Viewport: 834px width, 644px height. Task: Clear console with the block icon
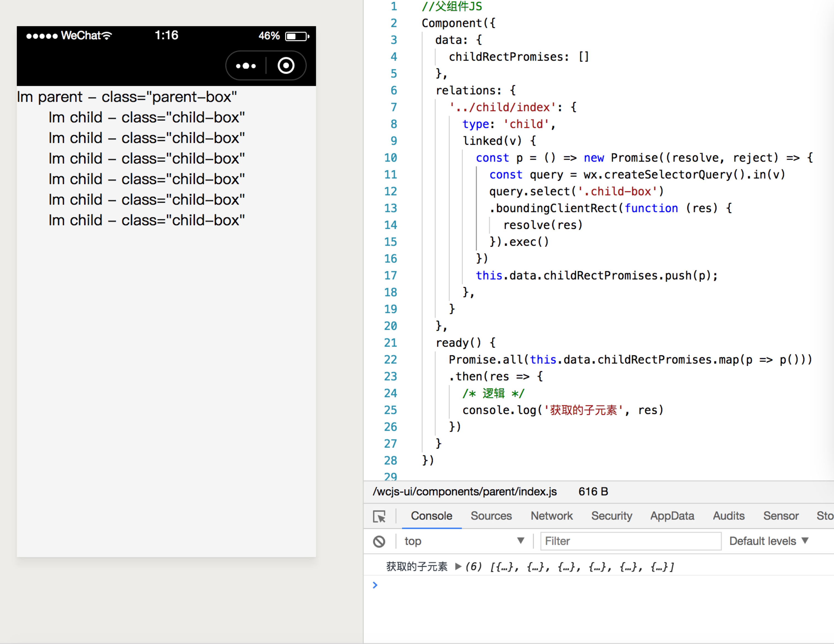pos(379,541)
